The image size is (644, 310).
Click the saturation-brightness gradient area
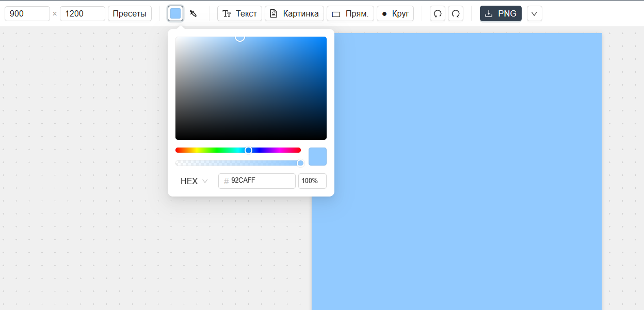pyautogui.click(x=251, y=88)
